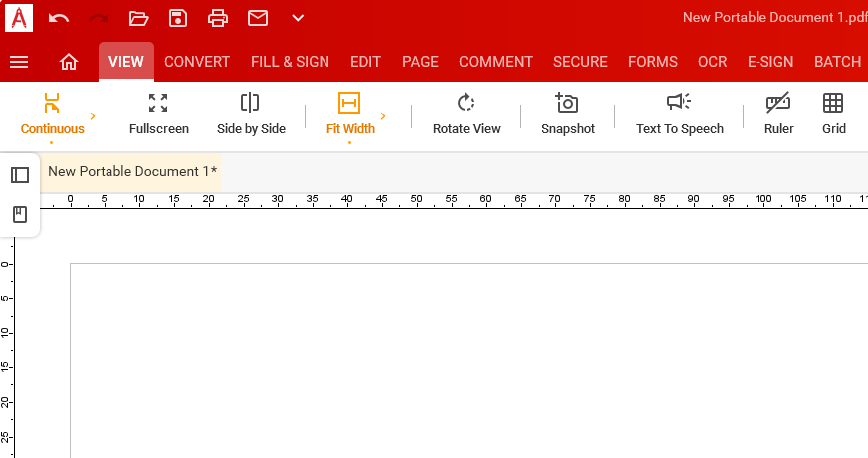The width and height of the screenshot is (868, 458).
Task: Click the red A application logo
Action: coord(19,18)
